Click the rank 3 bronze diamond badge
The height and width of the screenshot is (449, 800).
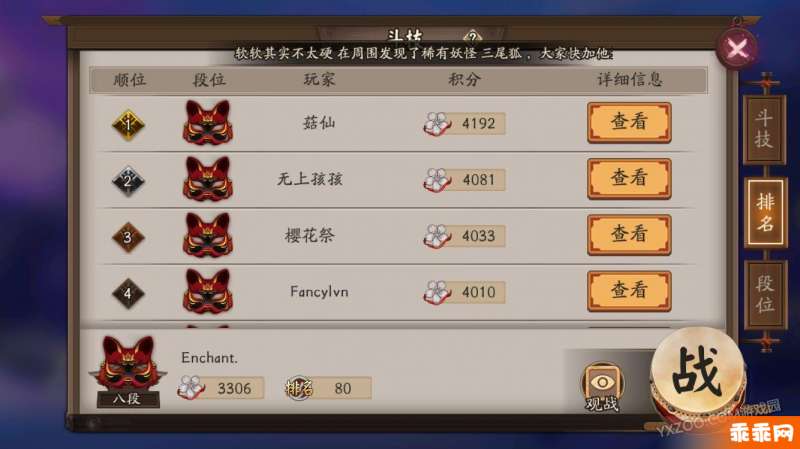click(128, 237)
